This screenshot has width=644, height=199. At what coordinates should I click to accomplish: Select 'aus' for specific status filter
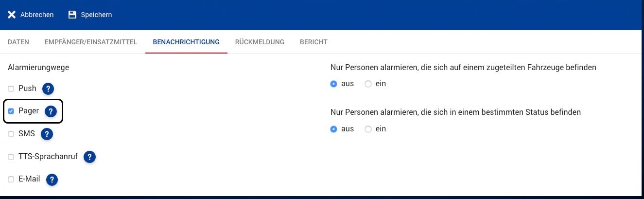click(x=333, y=129)
